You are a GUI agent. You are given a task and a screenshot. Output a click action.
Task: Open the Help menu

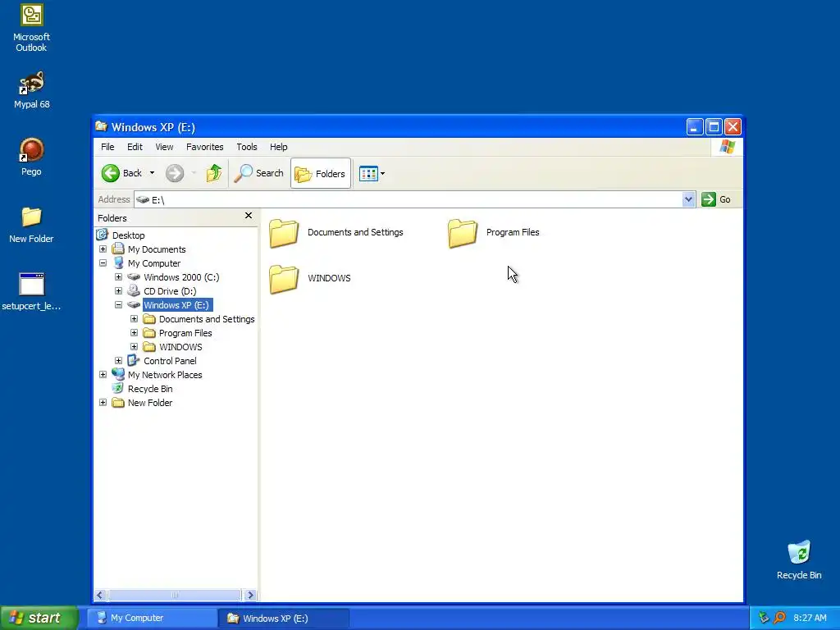[x=278, y=147]
